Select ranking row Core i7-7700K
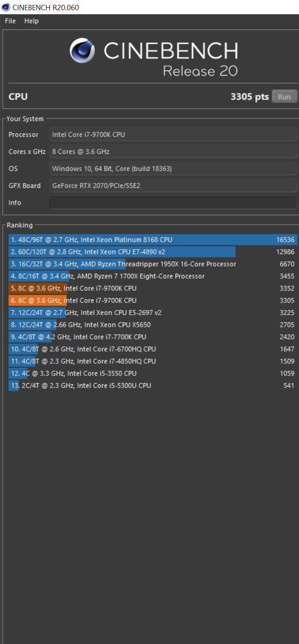The height and width of the screenshot is (644, 299). coord(153,337)
